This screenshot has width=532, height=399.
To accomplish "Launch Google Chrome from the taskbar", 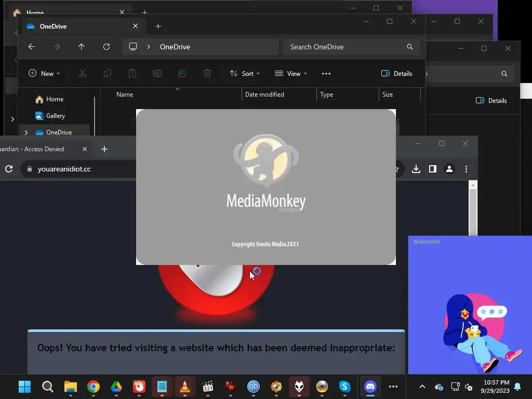I will (94, 387).
